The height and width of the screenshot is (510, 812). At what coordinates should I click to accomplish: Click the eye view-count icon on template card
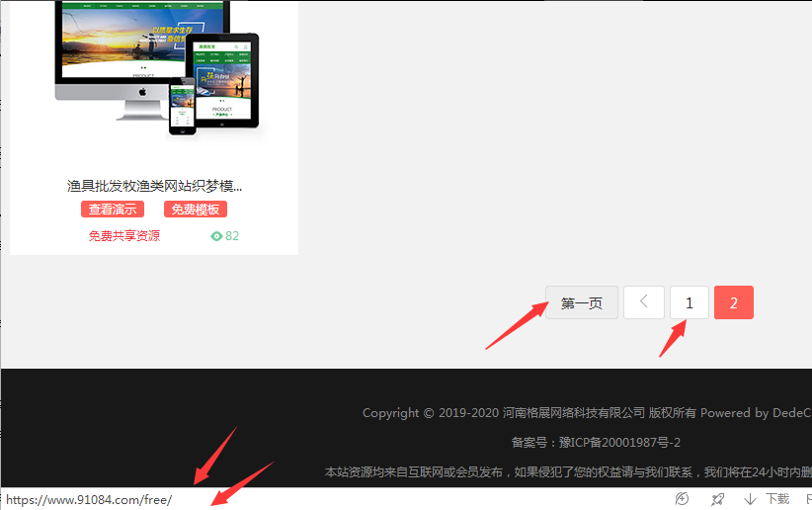tap(216, 236)
